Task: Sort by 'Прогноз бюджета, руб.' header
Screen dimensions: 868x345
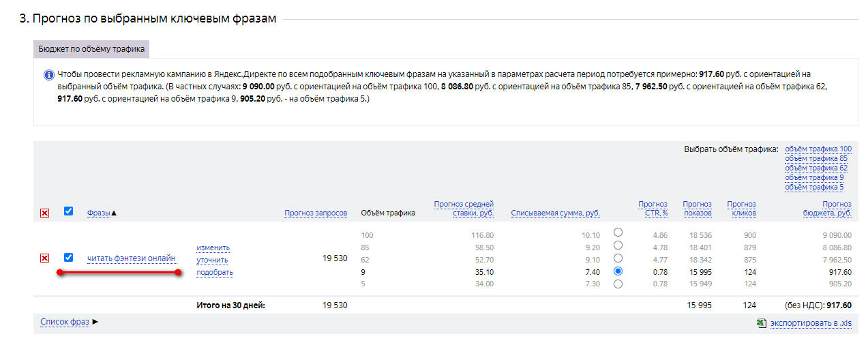Action: coord(827,209)
